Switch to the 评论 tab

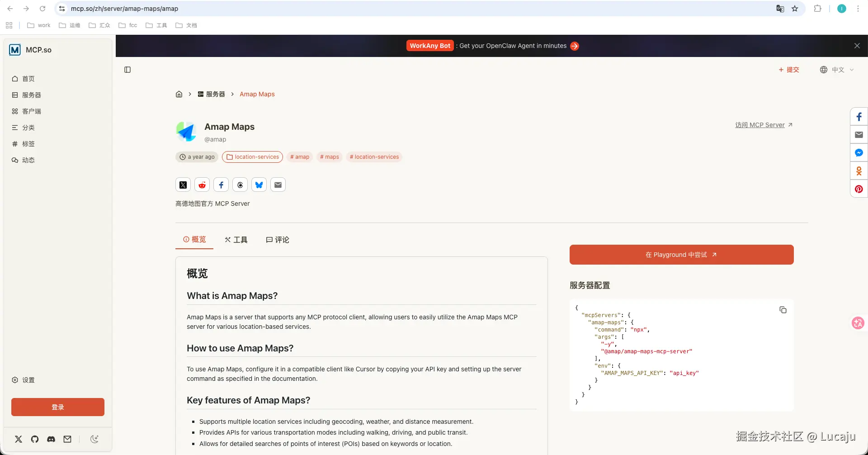click(x=278, y=240)
